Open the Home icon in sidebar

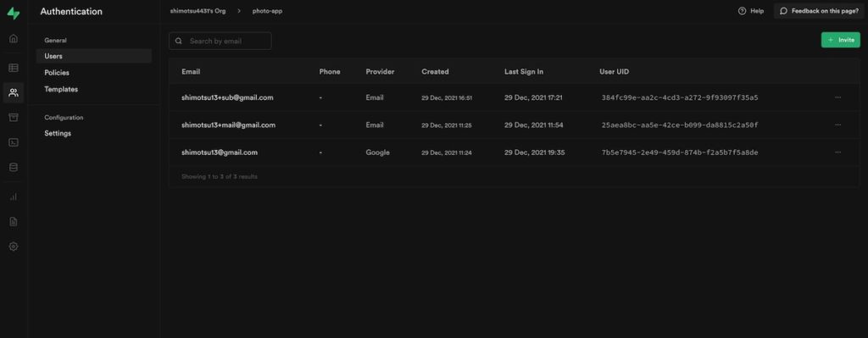tap(14, 39)
